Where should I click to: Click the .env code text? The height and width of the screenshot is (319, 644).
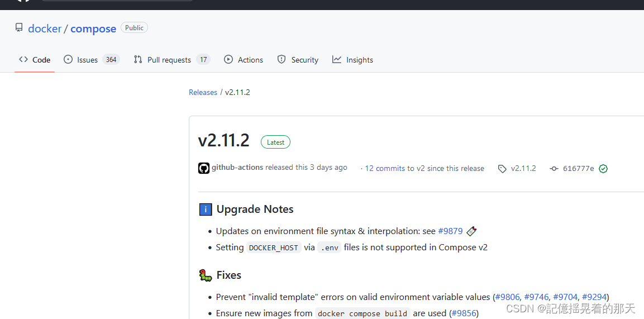click(330, 248)
